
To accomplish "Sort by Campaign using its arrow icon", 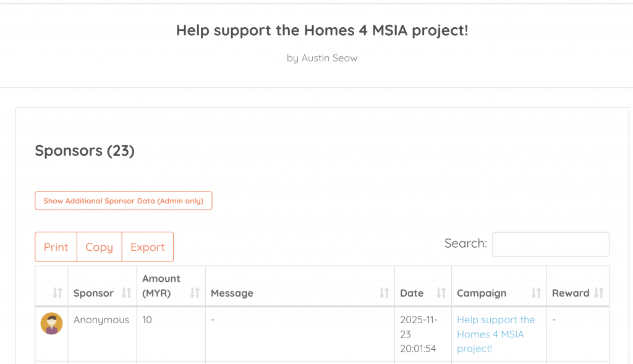I will click(536, 293).
